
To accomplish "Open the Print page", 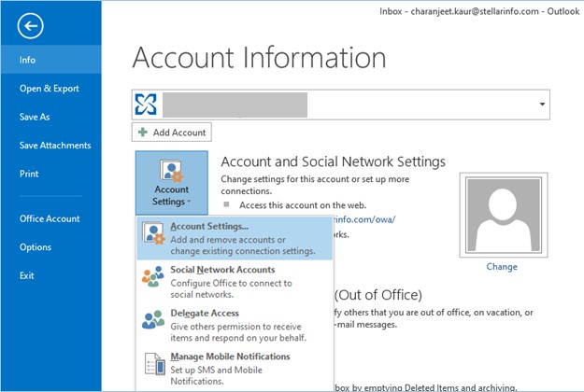I will [51, 174].
